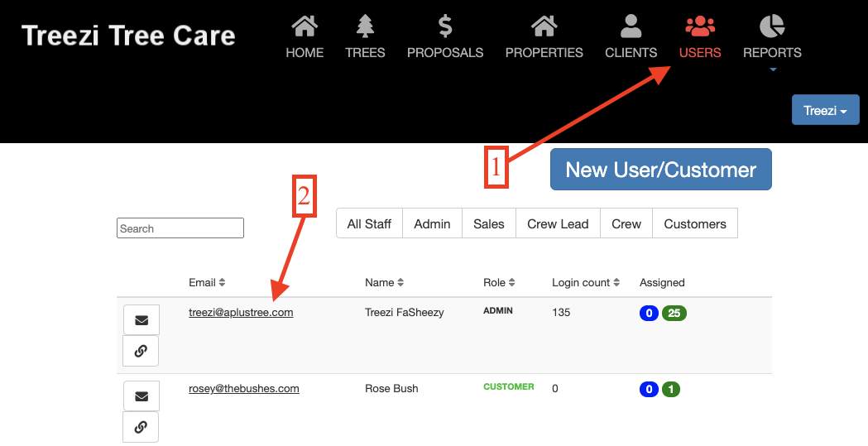Show Customers filter tab
This screenshot has height=446, width=868.
click(694, 223)
